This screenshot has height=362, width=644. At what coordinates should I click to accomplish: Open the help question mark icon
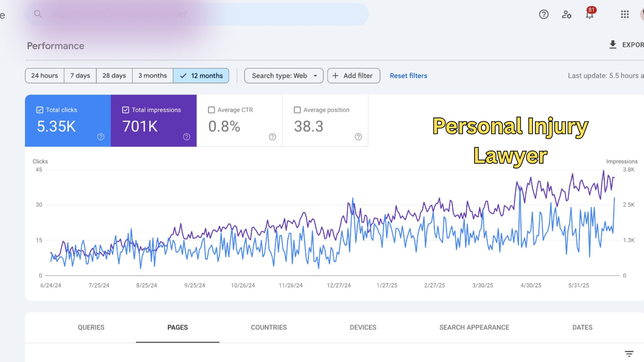[x=544, y=14]
